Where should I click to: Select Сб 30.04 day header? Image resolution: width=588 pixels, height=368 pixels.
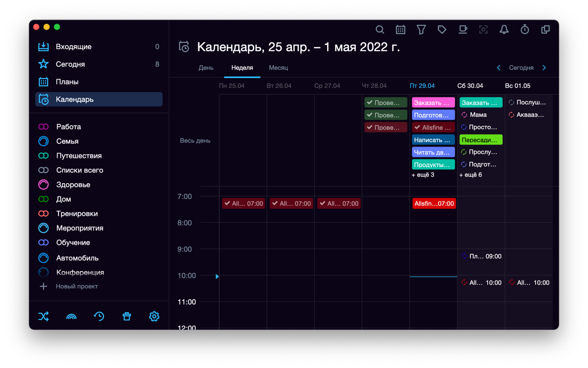pos(470,86)
